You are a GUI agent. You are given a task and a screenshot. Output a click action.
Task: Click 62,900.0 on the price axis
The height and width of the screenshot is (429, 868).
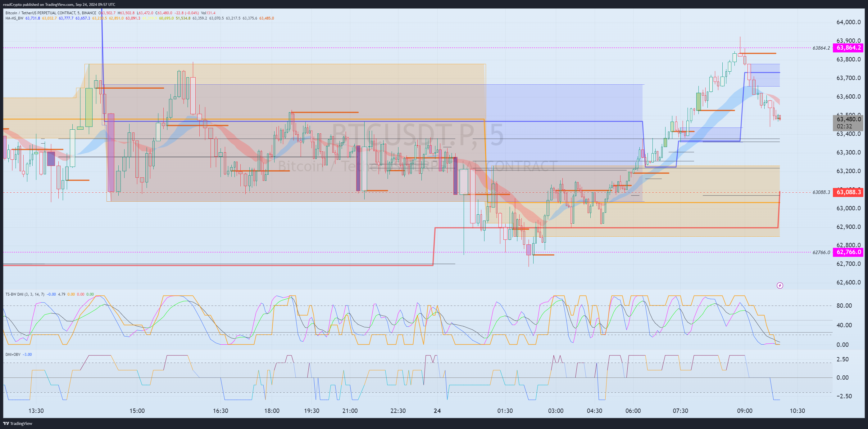(x=848, y=227)
